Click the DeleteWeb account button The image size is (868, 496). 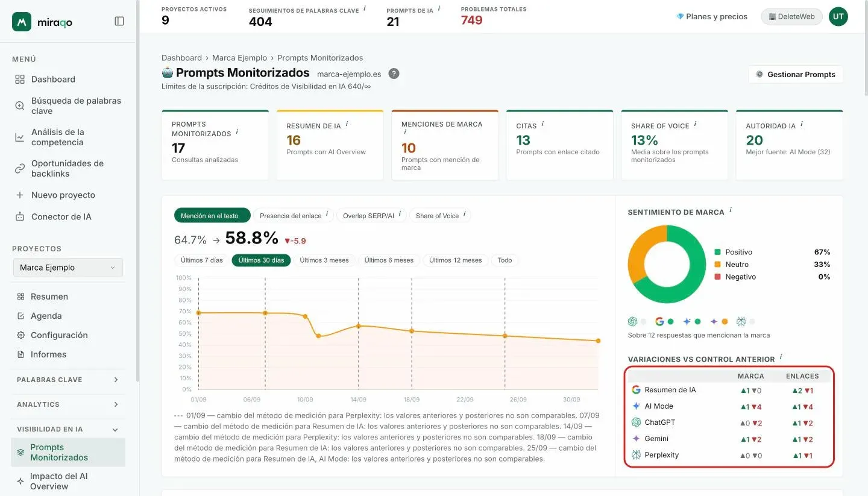tap(791, 17)
